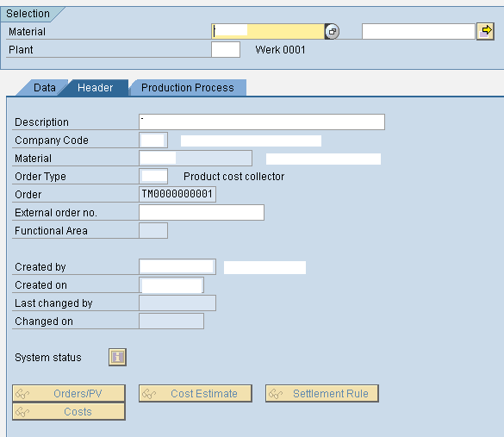Click the yellow arrow multiple selection icon

(485, 32)
